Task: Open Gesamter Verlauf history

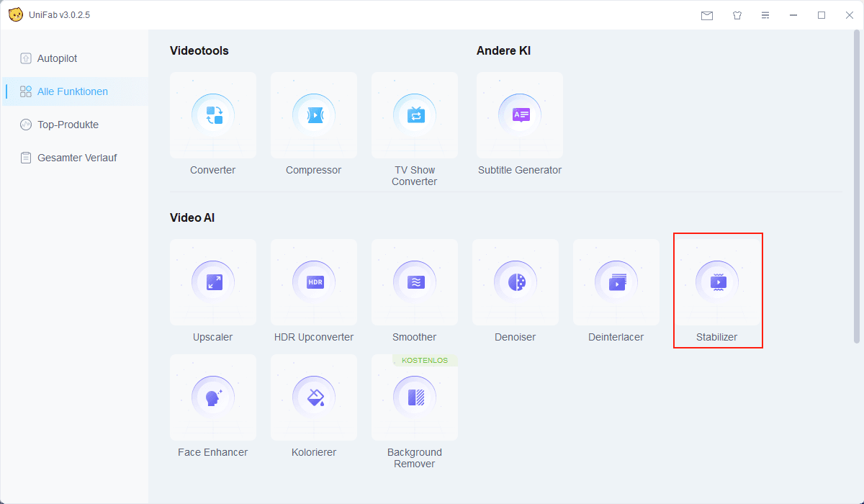Action: click(76, 158)
